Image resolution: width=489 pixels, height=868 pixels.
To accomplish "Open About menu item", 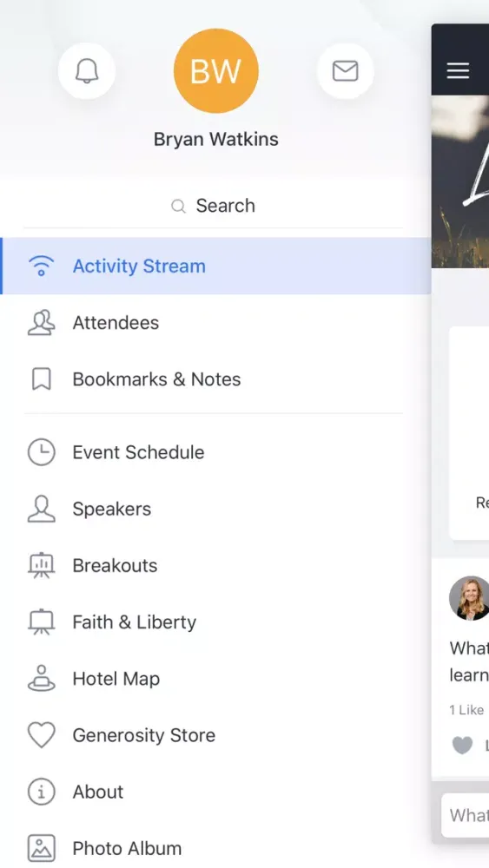I will point(216,792).
